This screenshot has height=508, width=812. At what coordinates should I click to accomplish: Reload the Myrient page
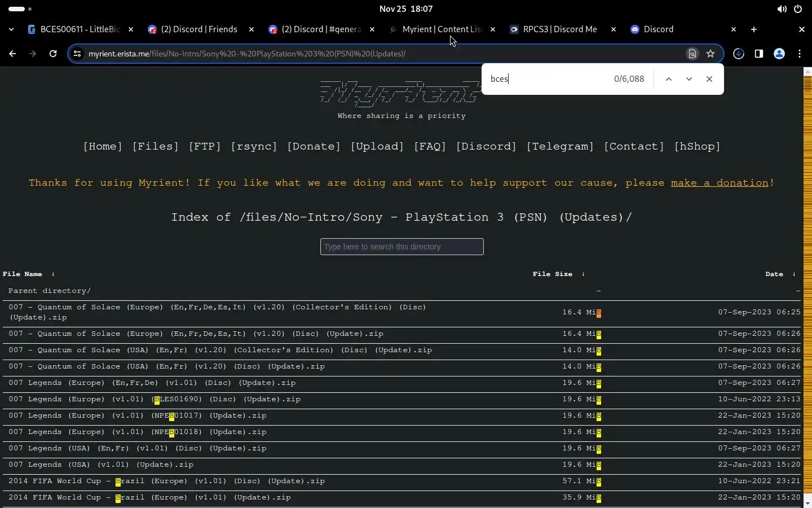tap(53, 54)
